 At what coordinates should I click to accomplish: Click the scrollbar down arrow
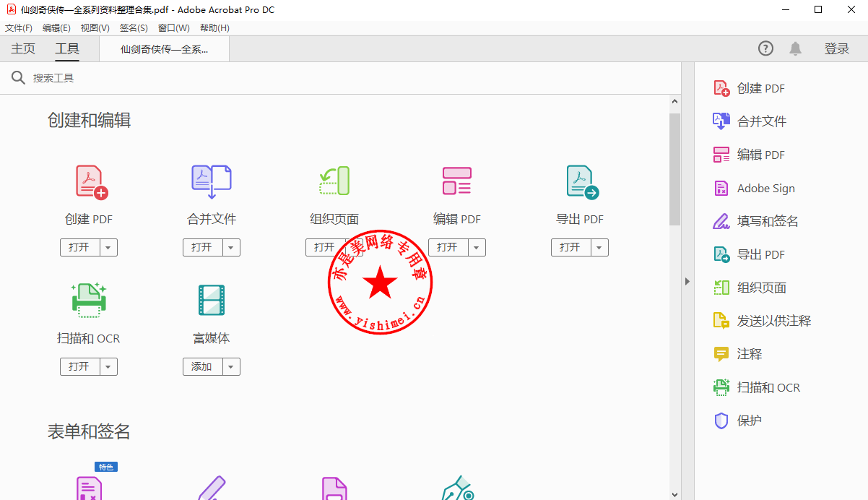(674, 494)
